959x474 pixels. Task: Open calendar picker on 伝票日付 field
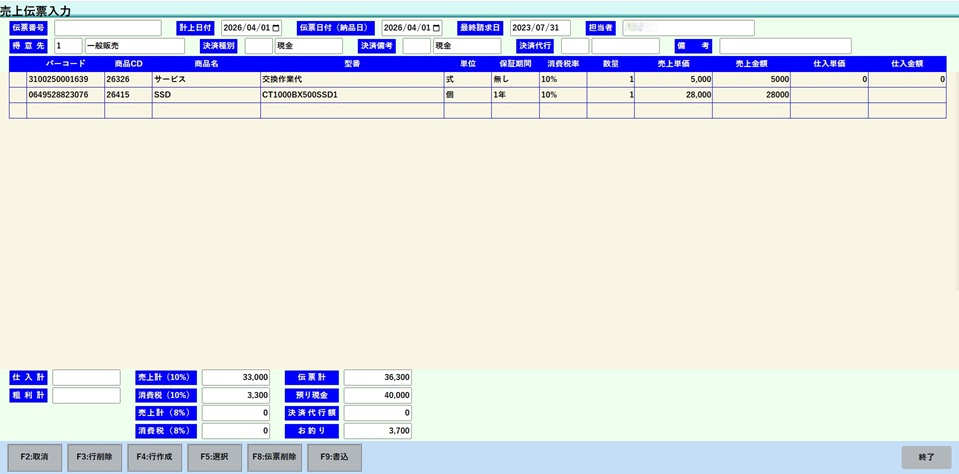click(436, 28)
